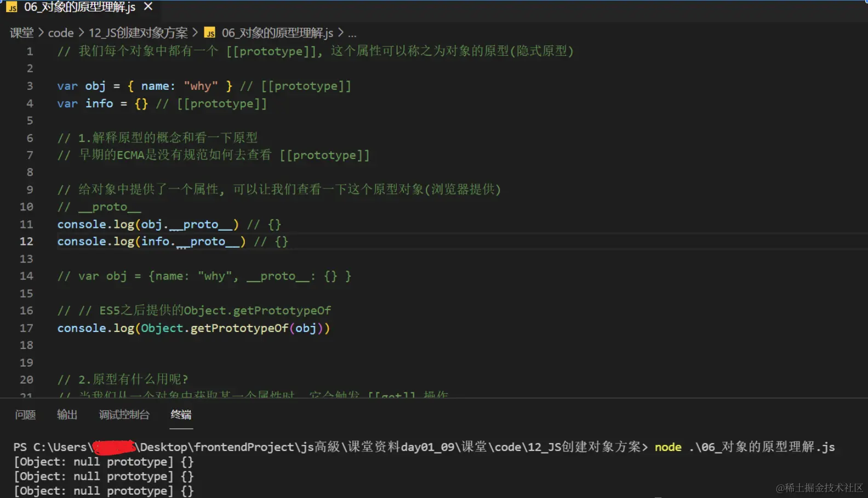Click the '1.解释原型的概念和看一下原型' comment
Screen dimensions: 868x498
tap(157, 138)
